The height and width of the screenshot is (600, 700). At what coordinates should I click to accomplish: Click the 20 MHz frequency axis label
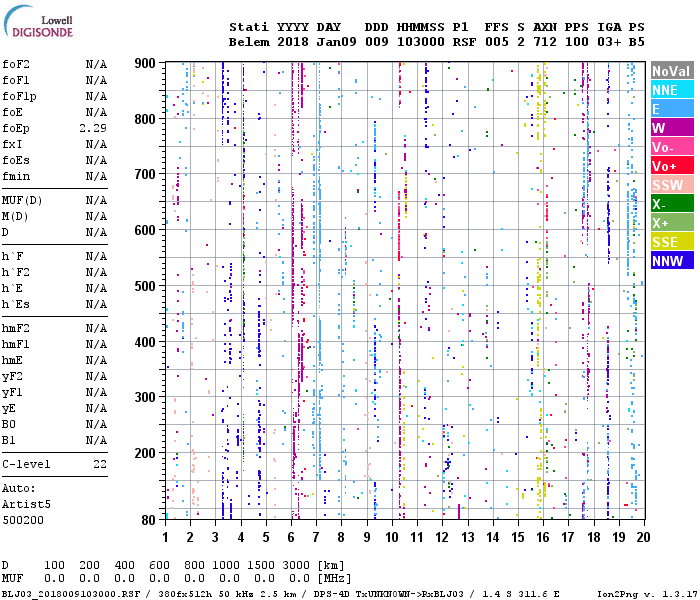coord(643,537)
